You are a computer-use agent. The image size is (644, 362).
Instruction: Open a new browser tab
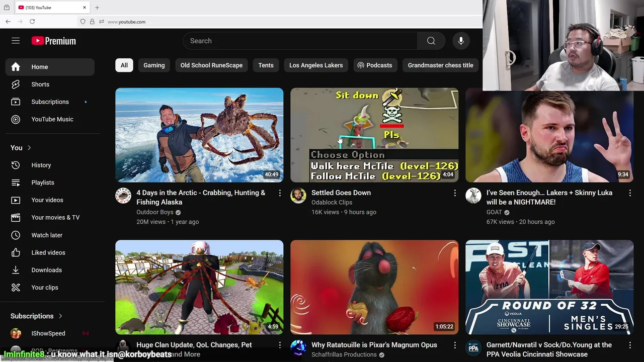(x=97, y=8)
